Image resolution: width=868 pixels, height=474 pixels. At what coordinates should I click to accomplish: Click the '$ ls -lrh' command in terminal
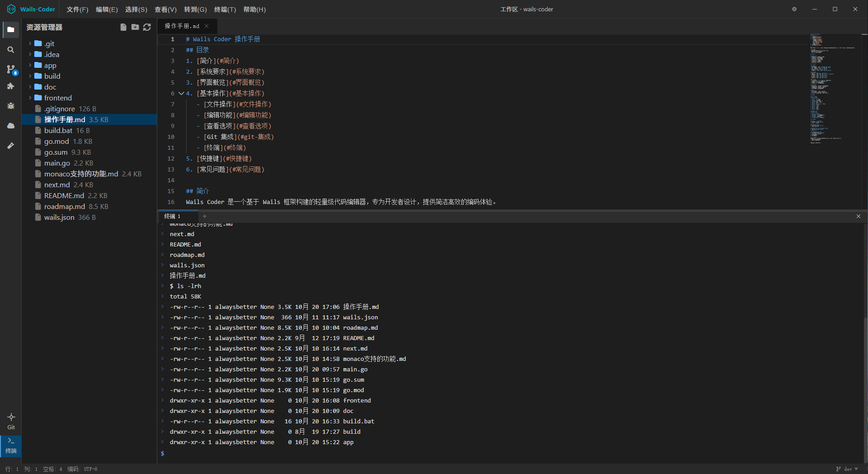click(185, 286)
